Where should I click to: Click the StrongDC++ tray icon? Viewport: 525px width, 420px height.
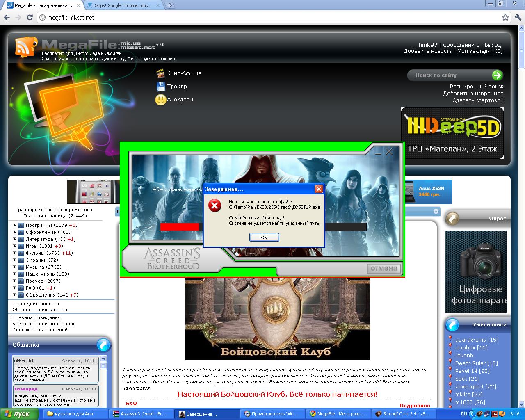[x=479, y=414]
